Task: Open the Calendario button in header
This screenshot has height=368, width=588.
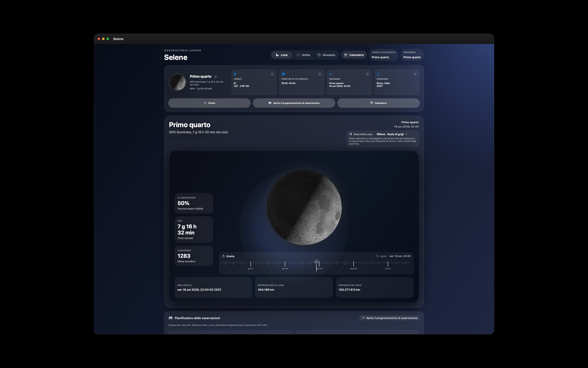Action: tap(354, 55)
